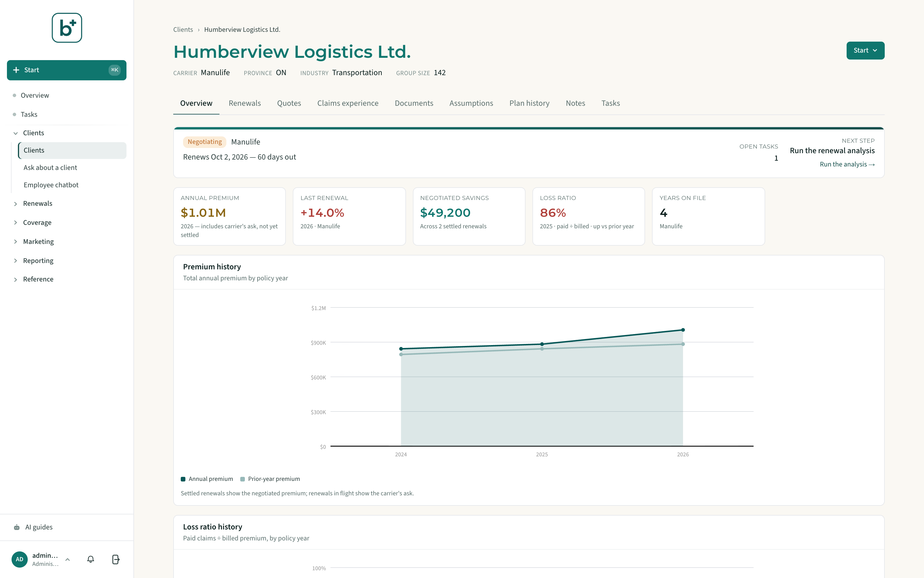This screenshot has height=578, width=924.
Task: Click the Premium history heading
Action: pyautogui.click(x=212, y=267)
